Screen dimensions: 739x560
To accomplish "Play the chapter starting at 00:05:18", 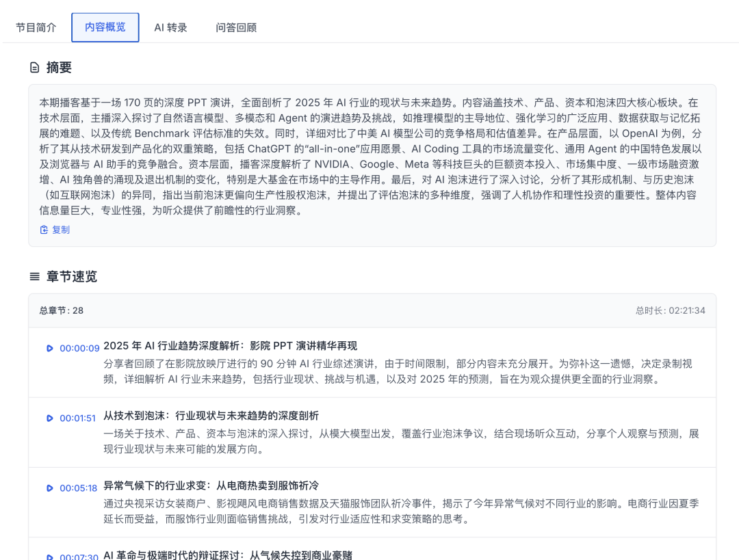I will [49, 488].
